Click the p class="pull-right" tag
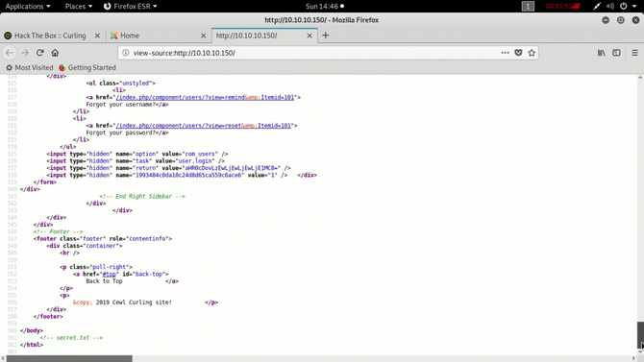This screenshot has height=362, width=644. point(96,267)
